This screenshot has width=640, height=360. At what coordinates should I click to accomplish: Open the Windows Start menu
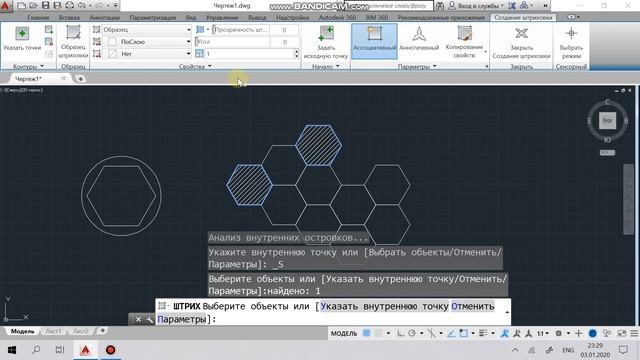click(x=12, y=350)
